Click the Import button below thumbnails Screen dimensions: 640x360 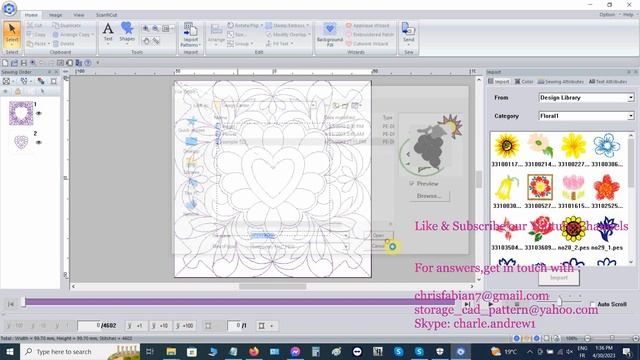[559, 278]
